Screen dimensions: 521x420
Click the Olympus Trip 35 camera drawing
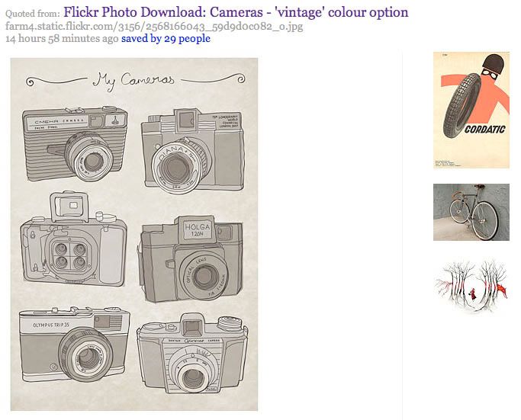74,345
